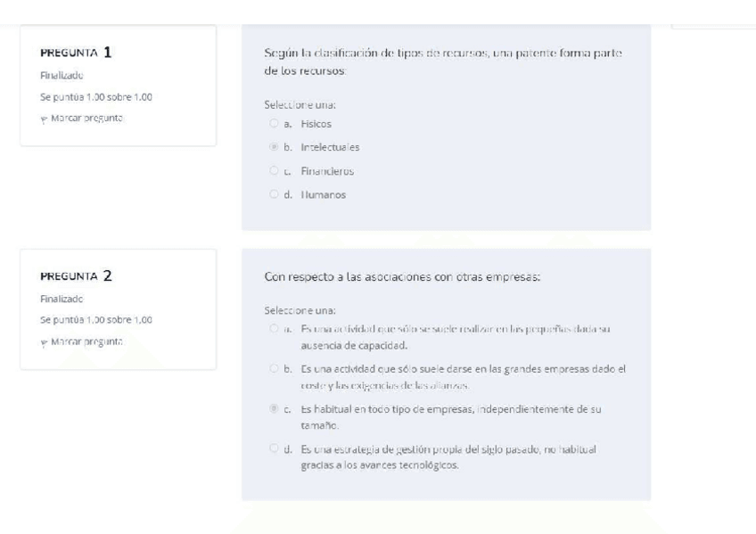Screen dimensions: 756x534
Task: Select the 'Intelectuales' radio option
Action: pos(273,147)
